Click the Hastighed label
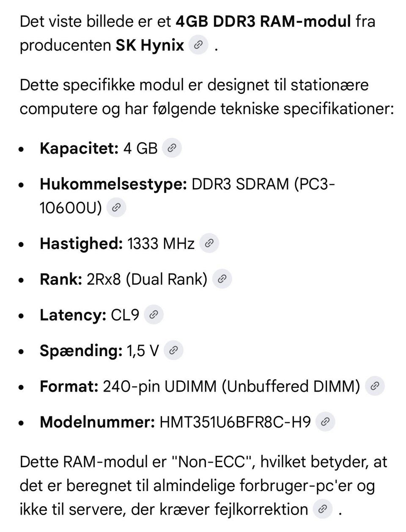 pyautogui.click(x=81, y=244)
